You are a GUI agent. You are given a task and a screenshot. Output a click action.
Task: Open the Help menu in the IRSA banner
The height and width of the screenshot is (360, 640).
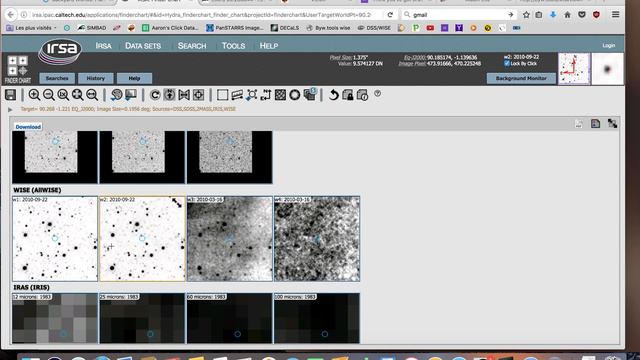tap(269, 46)
